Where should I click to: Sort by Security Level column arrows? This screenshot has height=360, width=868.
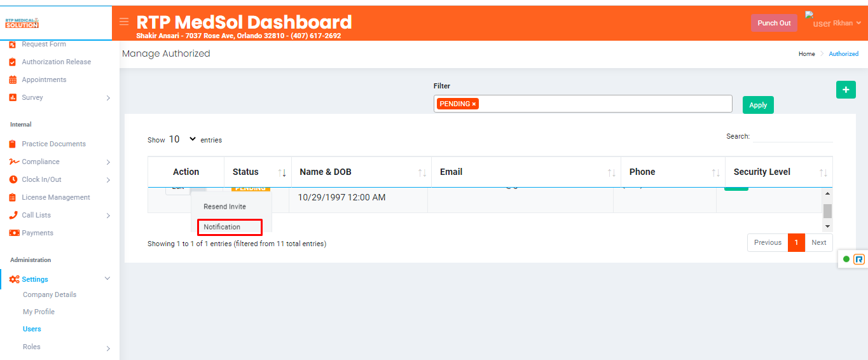823,172
